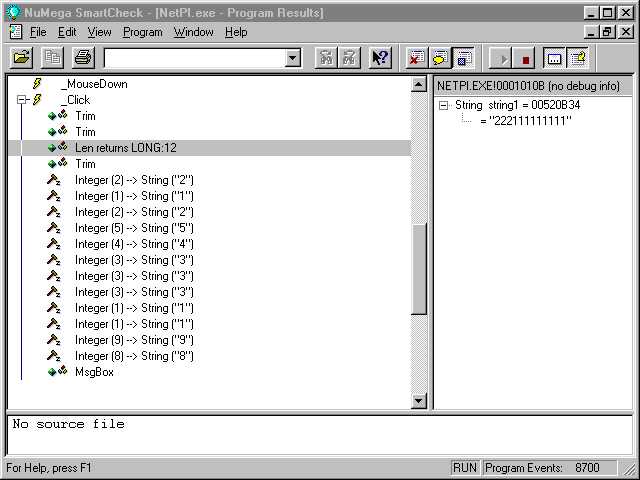
Task: Click the icon beside MsgBox
Action: click(58, 371)
